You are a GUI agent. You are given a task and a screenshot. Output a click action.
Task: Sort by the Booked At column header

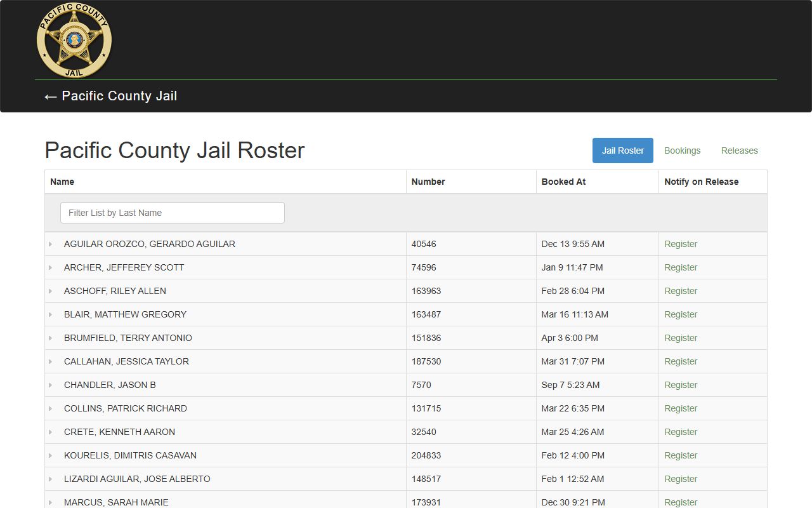[x=563, y=182]
